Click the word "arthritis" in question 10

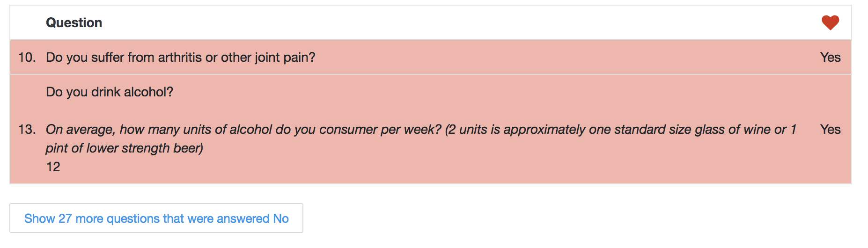pos(180,57)
